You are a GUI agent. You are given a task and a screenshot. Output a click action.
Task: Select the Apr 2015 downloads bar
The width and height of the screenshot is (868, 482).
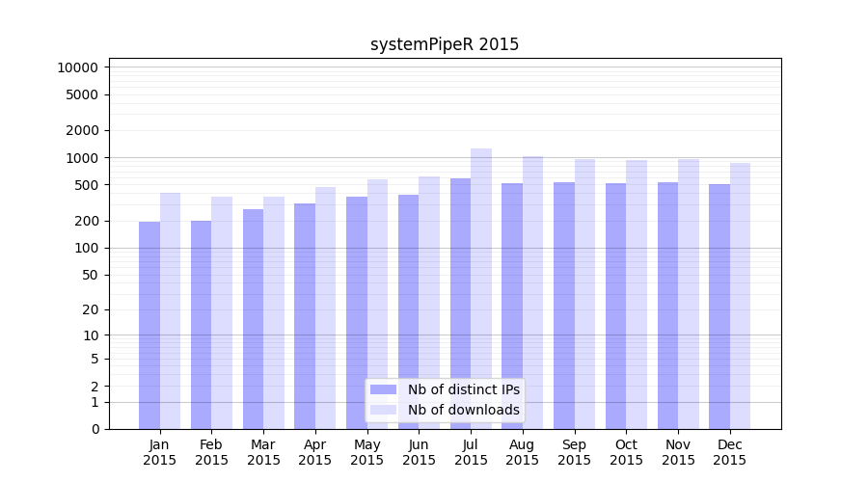click(x=326, y=308)
